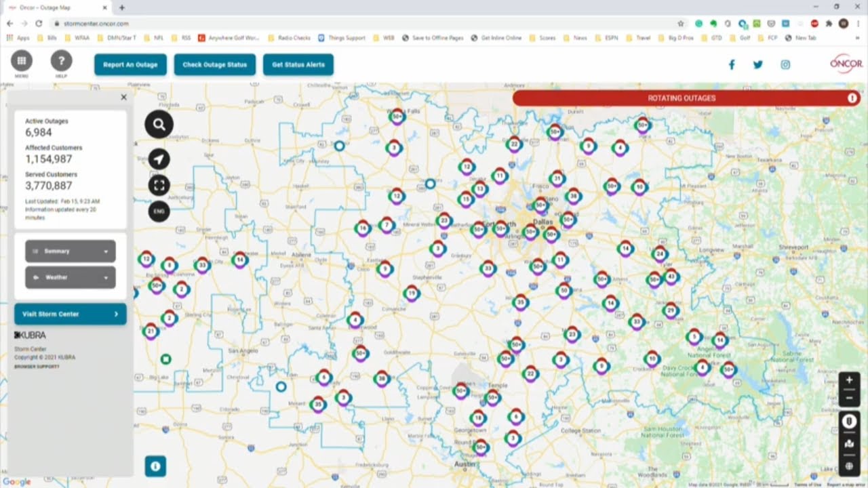Click the outage cluster marker 7
The height and width of the screenshot is (488, 868).
[x=387, y=225]
